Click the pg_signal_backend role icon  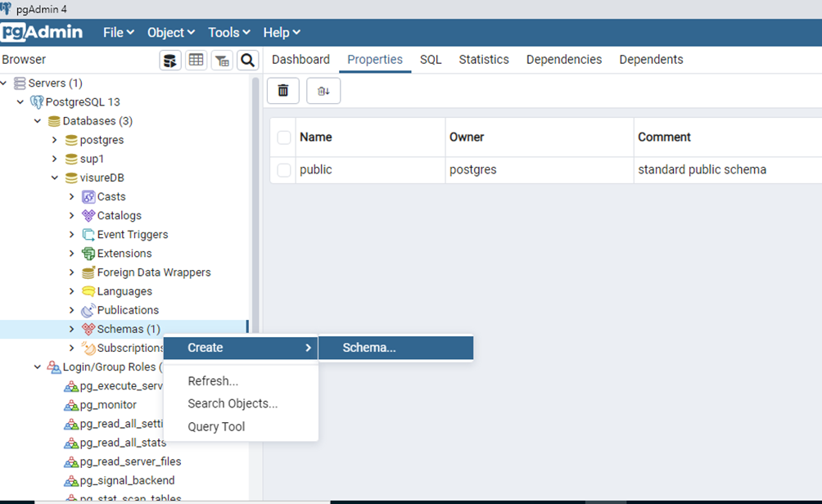71,480
